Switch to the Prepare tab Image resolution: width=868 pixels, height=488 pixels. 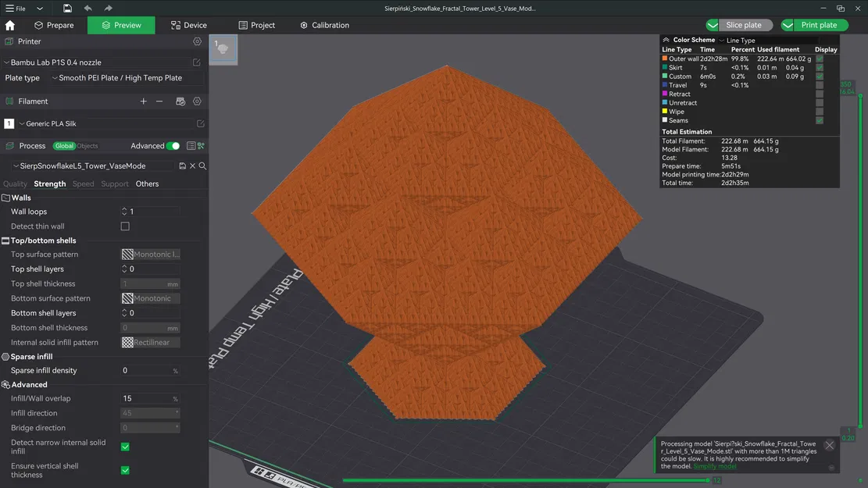[x=54, y=25]
